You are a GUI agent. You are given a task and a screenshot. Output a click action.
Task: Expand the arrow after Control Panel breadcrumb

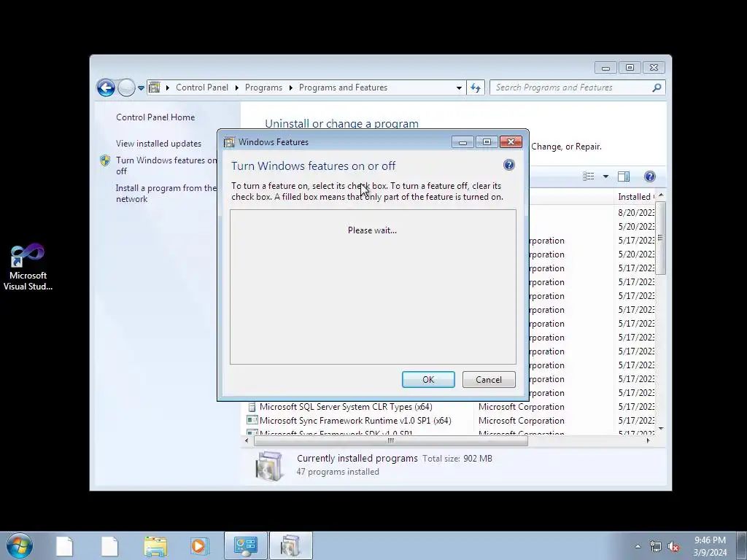pyautogui.click(x=237, y=87)
